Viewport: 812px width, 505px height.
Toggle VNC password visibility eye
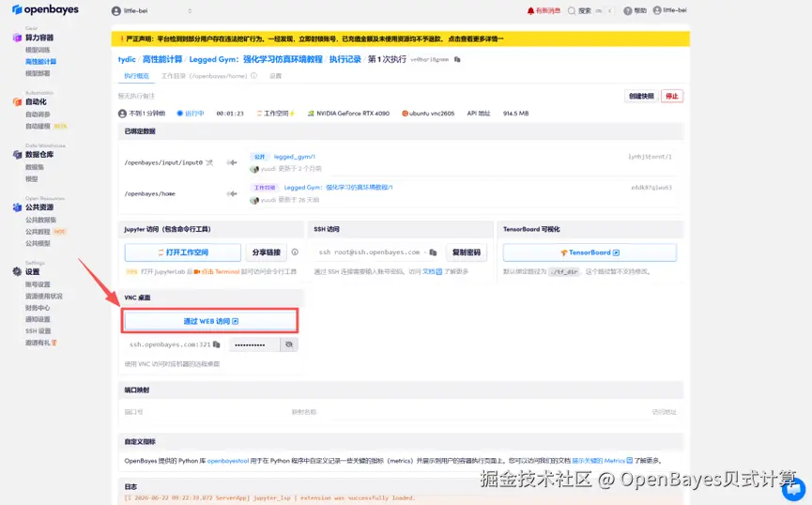coord(289,344)
